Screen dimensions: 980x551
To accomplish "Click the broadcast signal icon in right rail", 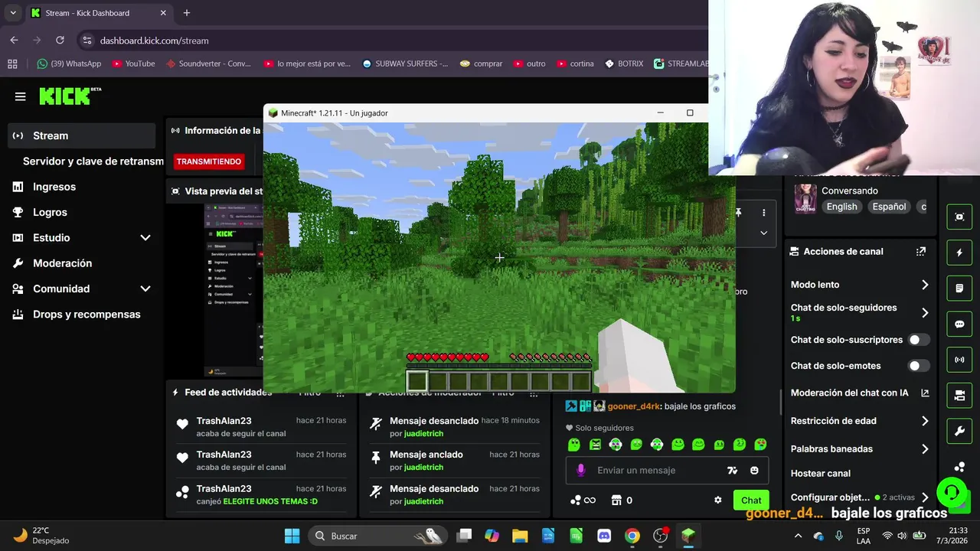I will pos(959,360).
